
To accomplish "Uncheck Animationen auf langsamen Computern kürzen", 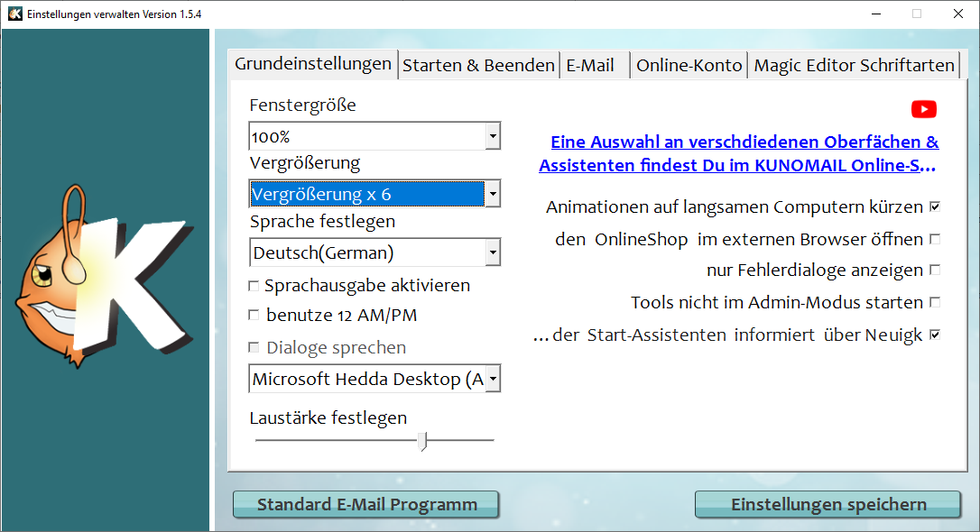I will pos(935,207).
